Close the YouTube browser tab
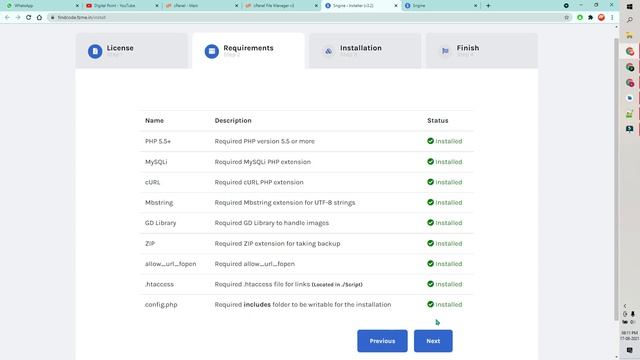Screen dimensions: 640x360 click(x=157, y=6)
